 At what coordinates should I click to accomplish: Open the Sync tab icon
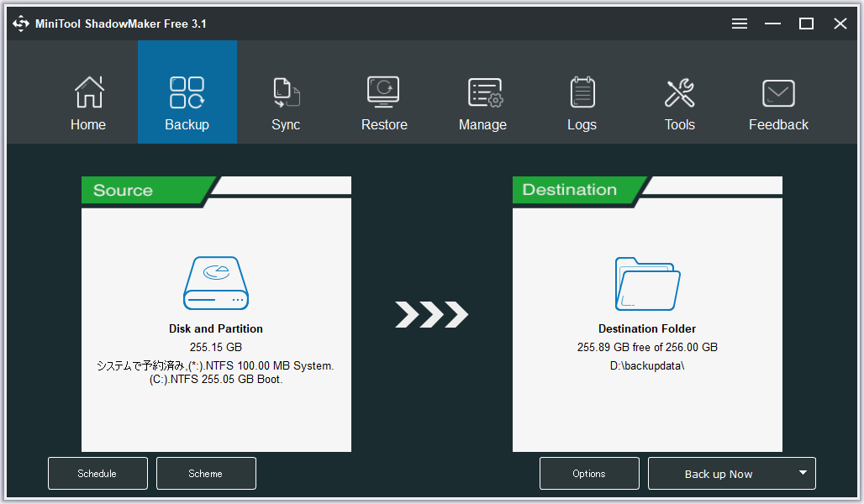(x=286, y=92)
